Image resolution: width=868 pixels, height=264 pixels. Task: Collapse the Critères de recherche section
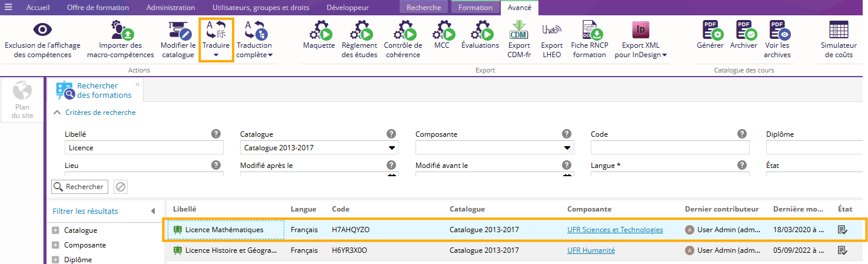click(x=57, y=113)
